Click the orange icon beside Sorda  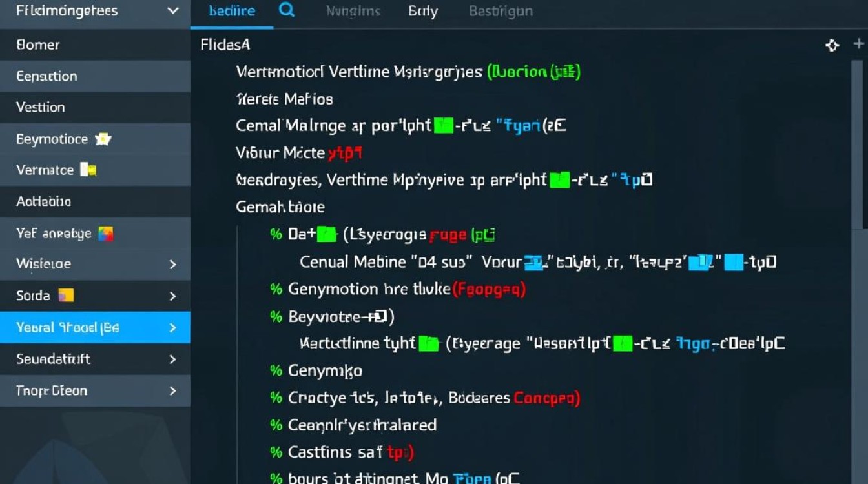(x=66, y=296)
